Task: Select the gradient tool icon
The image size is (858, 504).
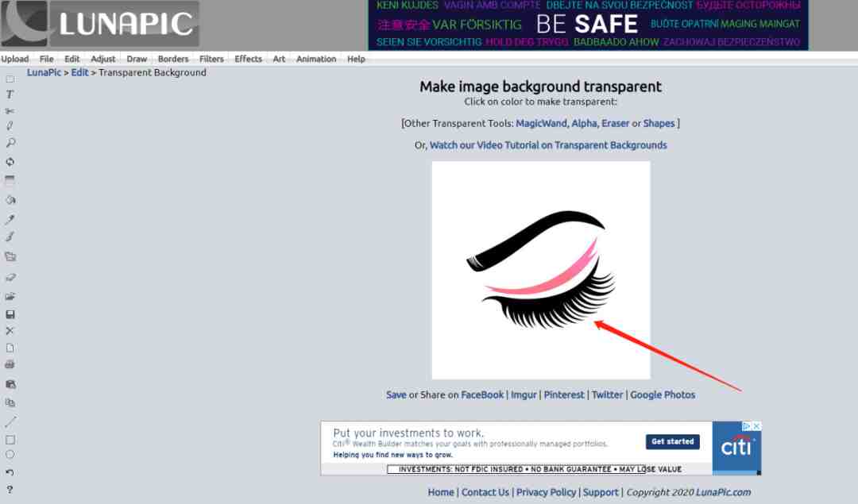Action: coord(10,180)
